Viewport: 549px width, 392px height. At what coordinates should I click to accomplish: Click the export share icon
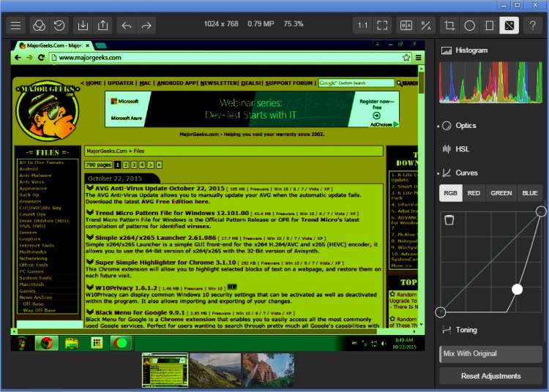[103, 25]
